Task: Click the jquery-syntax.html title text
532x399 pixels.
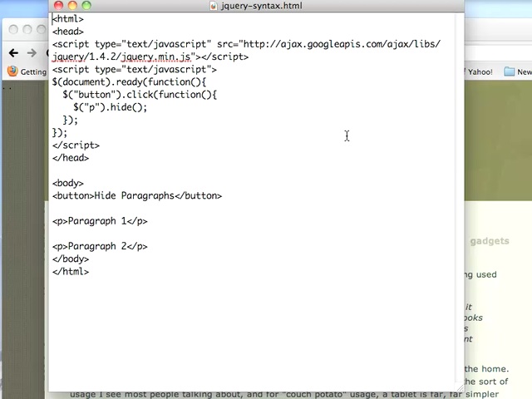Action: 261,6
